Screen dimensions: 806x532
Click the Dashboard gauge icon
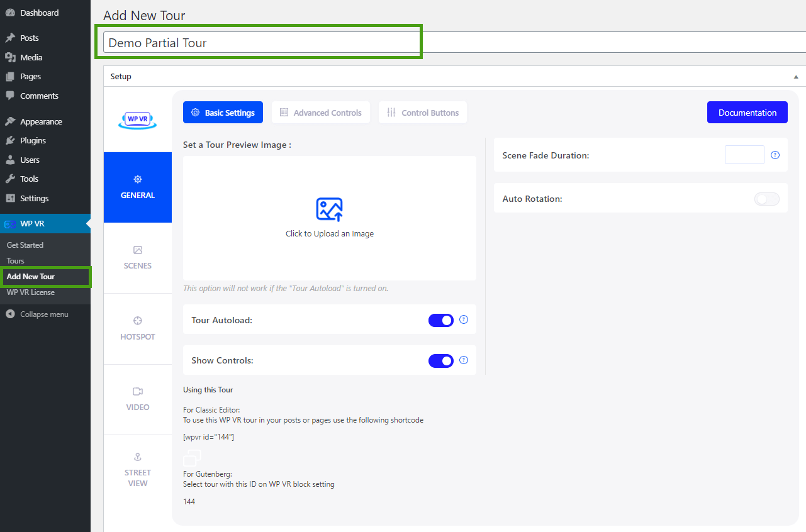[x=10, y=13]
